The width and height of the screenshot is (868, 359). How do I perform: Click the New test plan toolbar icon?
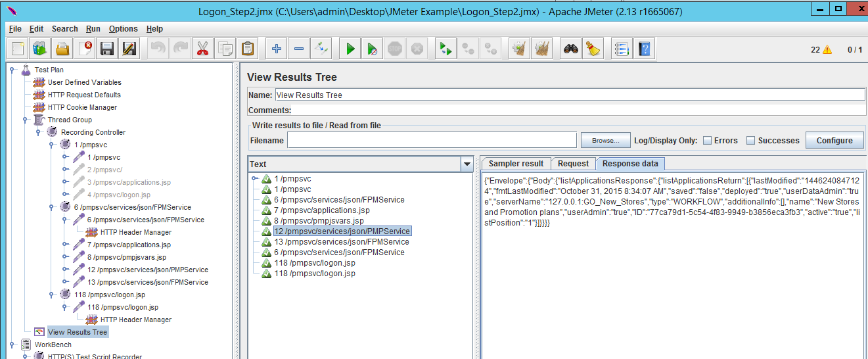point(18,48)
